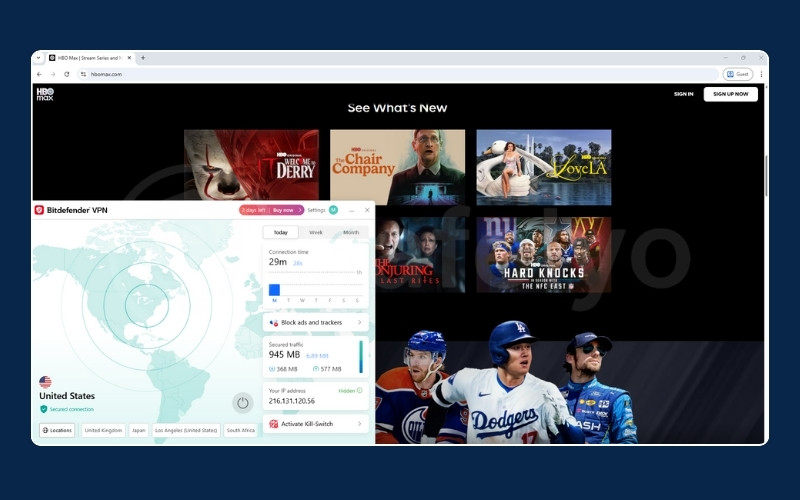Click the site information icon in address bar
800x500 pixels.
coord(83,74)
